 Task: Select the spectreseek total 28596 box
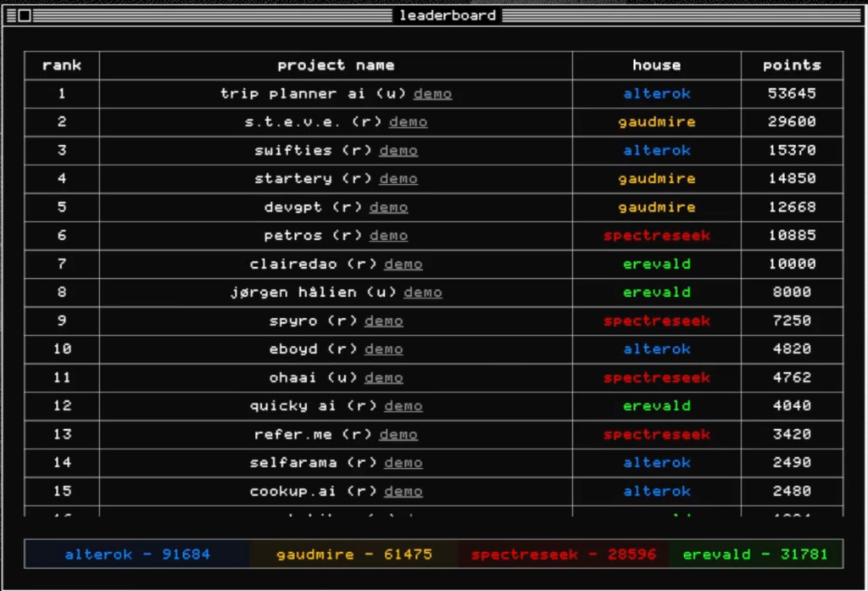[x=564, y=554]
